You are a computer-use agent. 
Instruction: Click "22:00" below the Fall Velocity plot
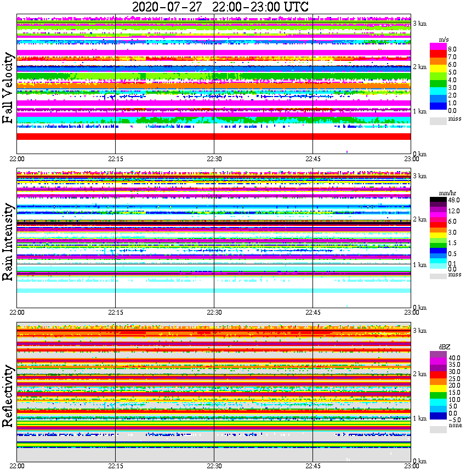pos(16,159)
